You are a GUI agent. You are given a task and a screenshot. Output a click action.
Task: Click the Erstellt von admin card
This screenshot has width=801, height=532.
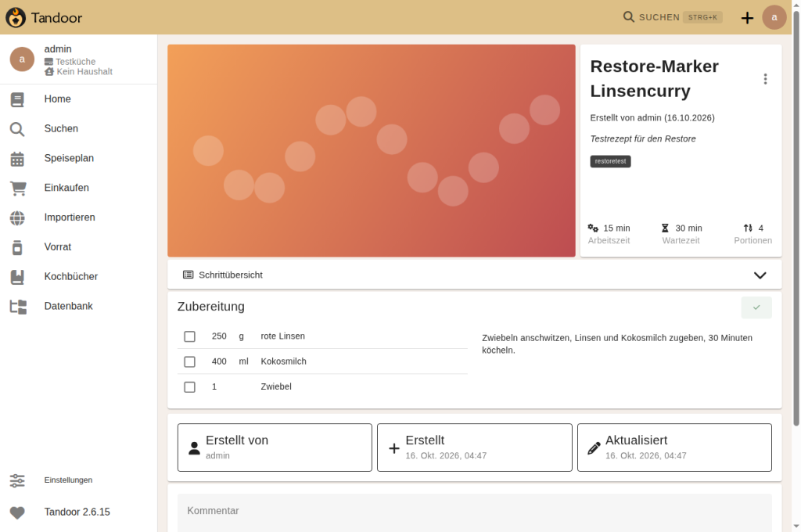[275, 448]
